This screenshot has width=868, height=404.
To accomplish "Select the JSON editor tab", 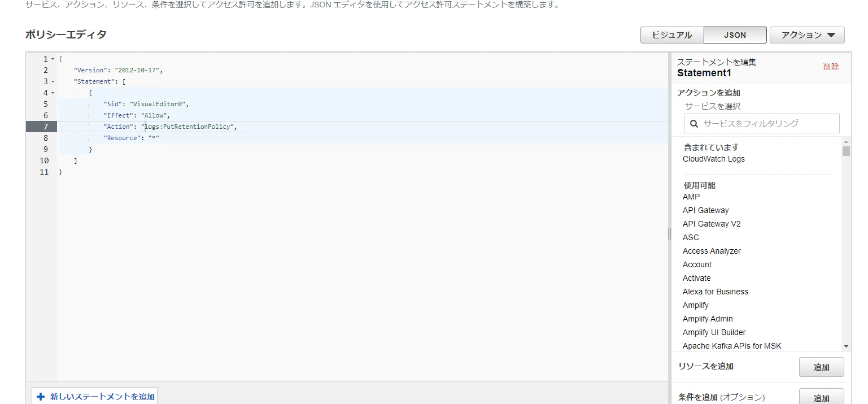I will [735, 35].
